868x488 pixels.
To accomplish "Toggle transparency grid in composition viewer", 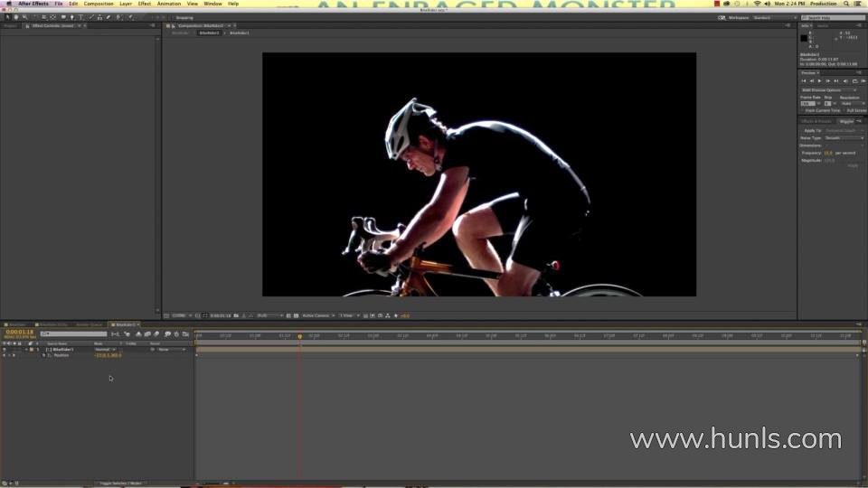I will tap(296, 316).
